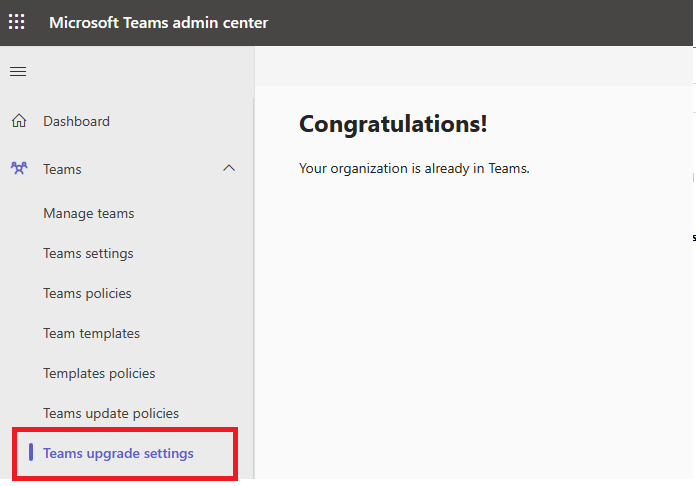
Task: Open Teams update policies
Action: (111, 413)
